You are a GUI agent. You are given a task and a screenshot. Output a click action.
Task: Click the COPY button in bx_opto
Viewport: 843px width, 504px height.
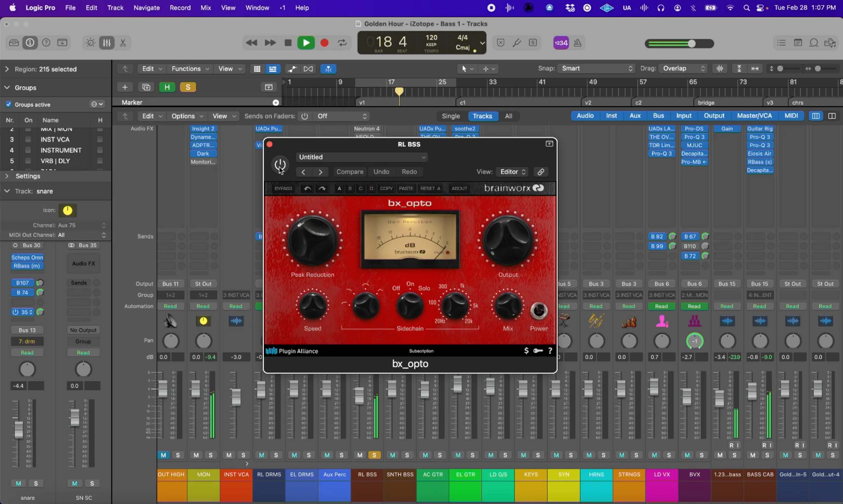(386, 188)
